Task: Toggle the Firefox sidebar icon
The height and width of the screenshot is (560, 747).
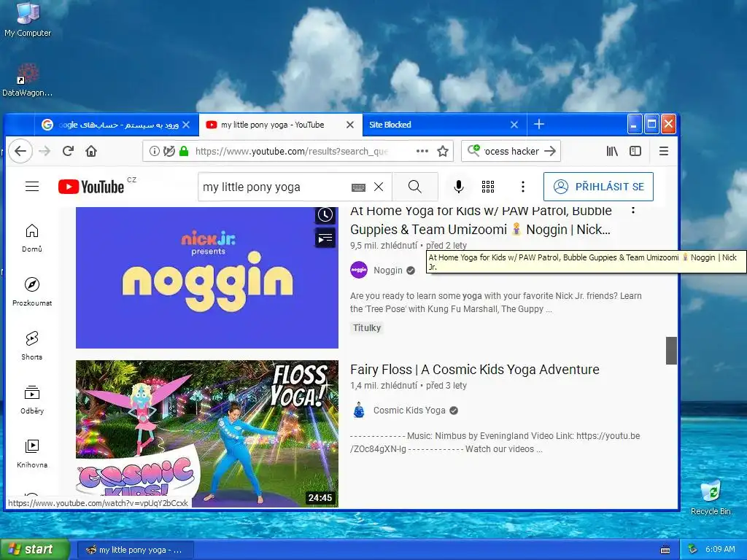Action: tap(635, 152)
